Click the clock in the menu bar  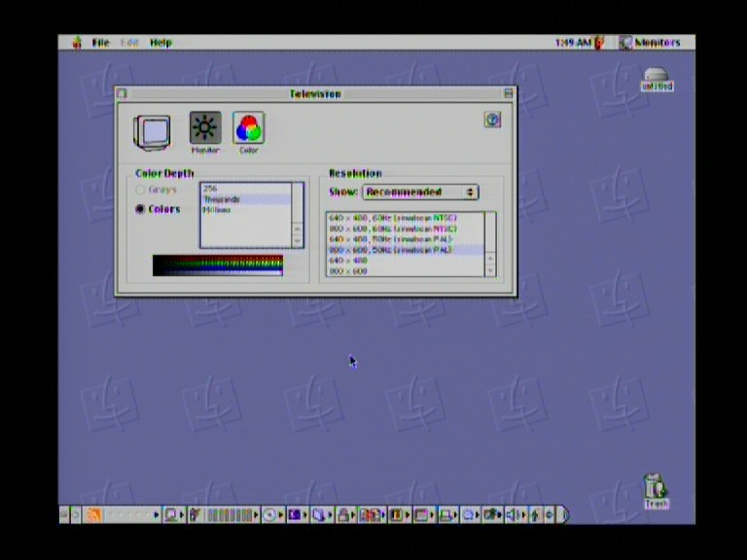tap(574, 43)
